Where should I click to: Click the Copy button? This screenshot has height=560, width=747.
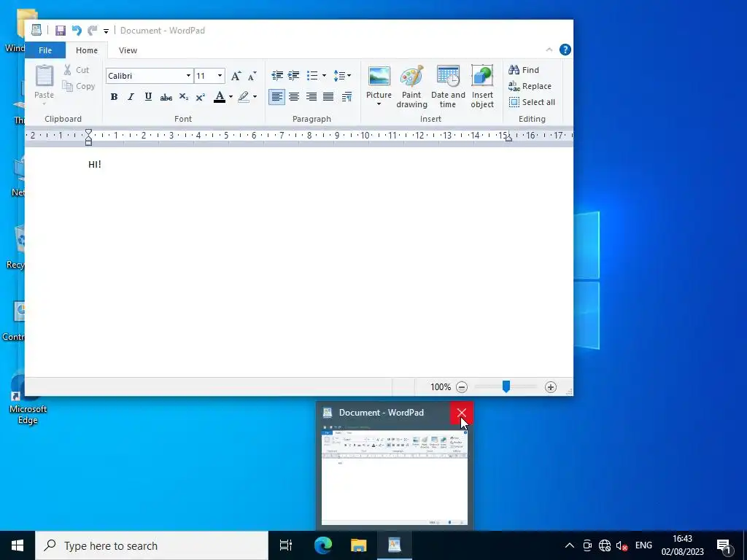(79, 86)
